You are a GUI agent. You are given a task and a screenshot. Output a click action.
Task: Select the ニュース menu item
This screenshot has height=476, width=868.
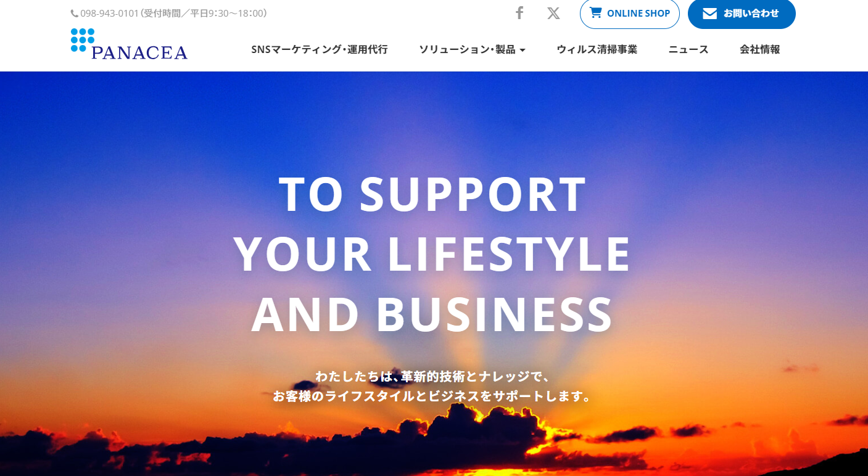coord(688,50)
